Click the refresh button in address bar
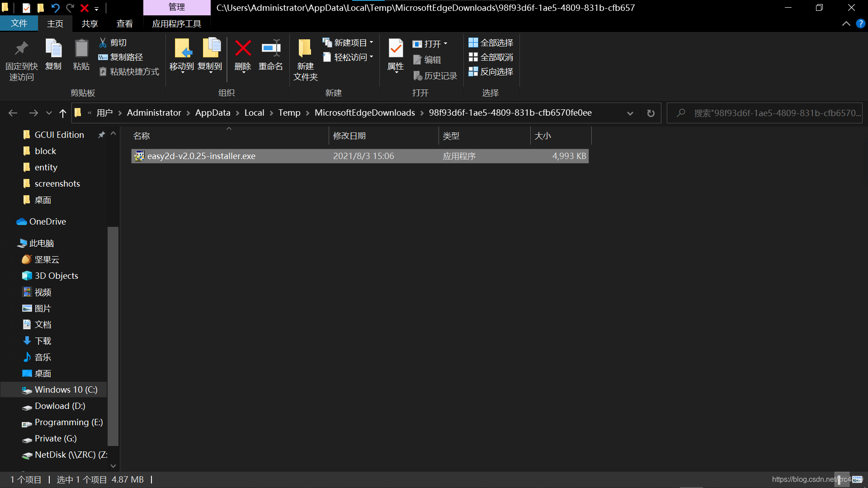 coord(651,113)
